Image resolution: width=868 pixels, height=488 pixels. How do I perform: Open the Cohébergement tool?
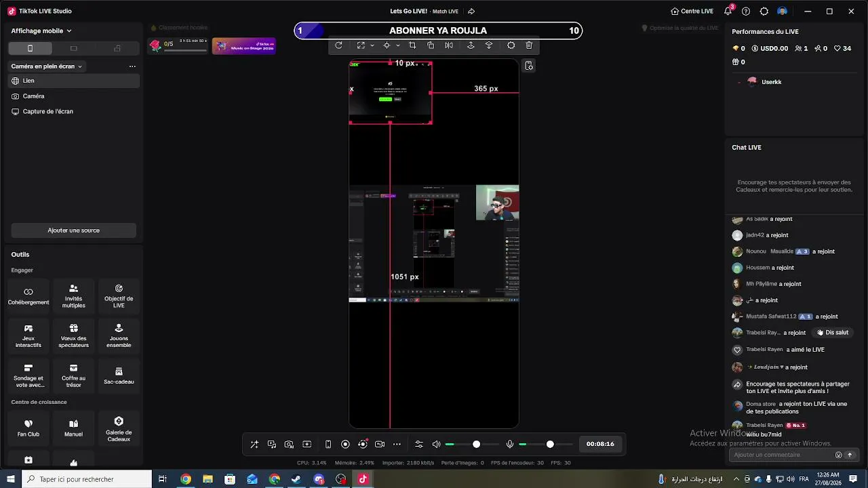(28, 296)
